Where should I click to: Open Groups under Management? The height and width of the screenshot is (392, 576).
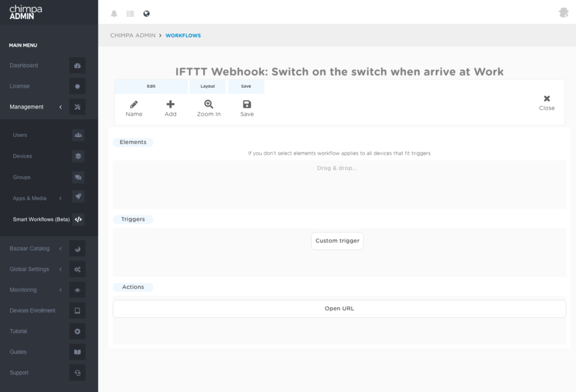pos(22,177)
